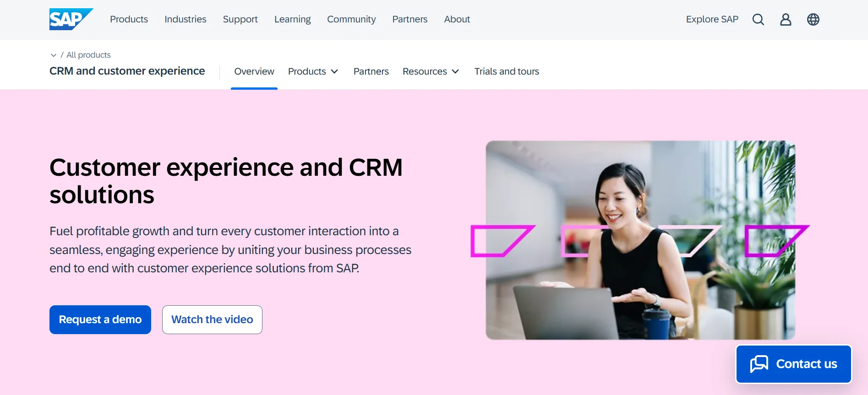Open the Partners sub-navigation tab

click(x=371, y=71)
